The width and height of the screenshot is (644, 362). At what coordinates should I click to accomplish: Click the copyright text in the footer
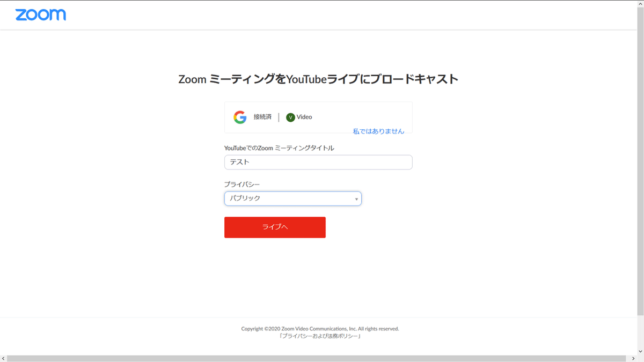[320, 329]
